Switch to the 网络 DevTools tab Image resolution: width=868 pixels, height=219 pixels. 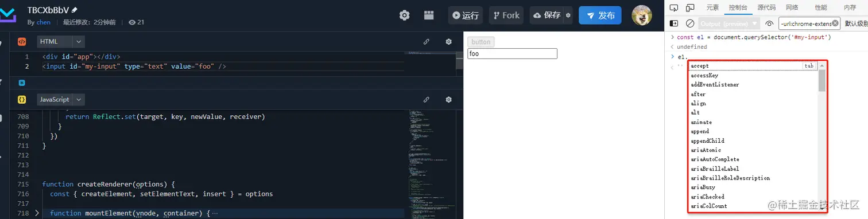pyautogui.click(x=792, y=7)
